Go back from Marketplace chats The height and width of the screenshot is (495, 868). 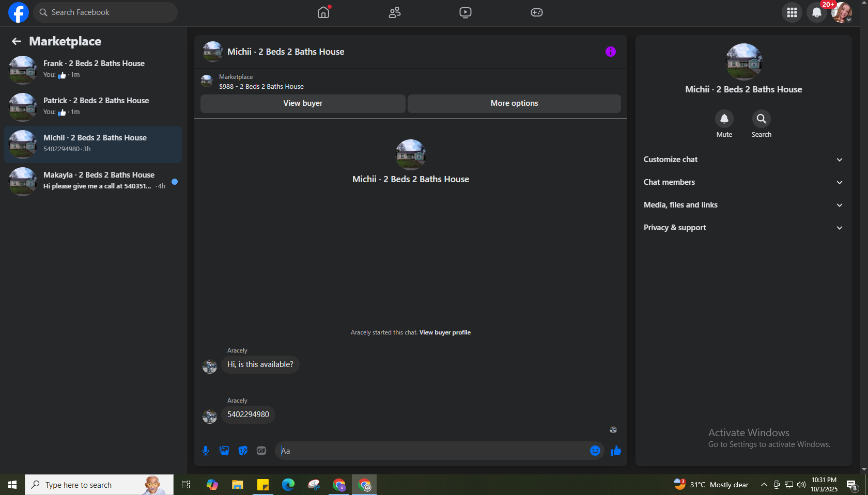pyautogui.click(x=17, y=41)
